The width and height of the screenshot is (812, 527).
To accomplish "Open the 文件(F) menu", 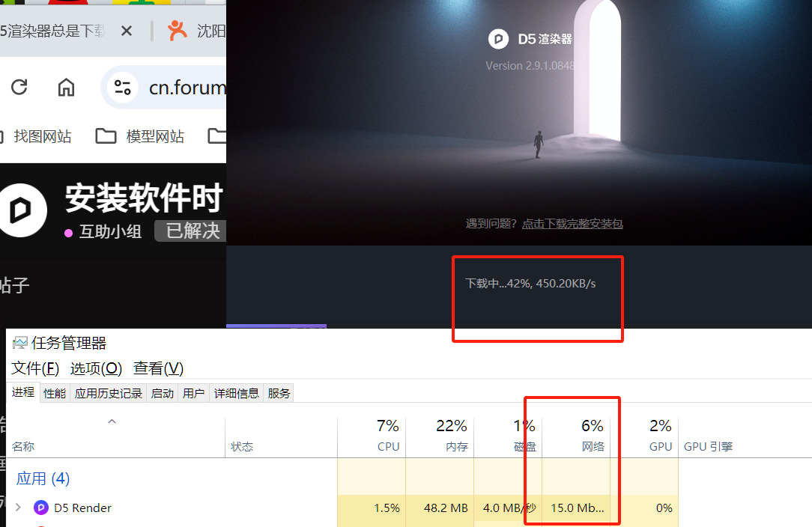I will point(35,368).
